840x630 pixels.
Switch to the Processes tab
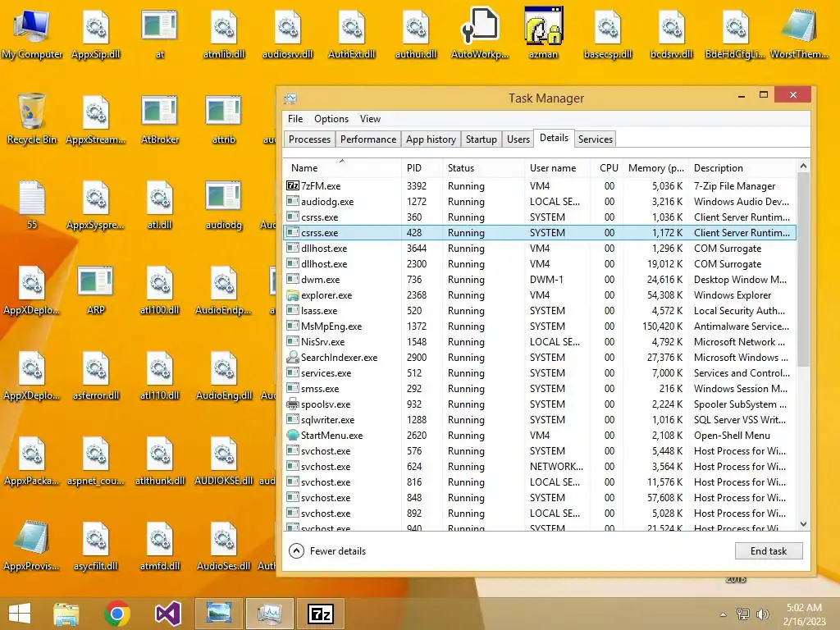coord(309,139)
